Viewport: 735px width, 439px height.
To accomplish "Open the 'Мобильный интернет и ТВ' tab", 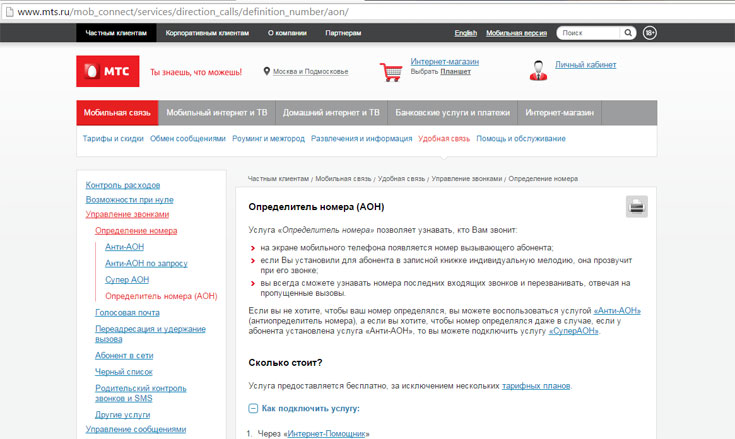I will (216, 112).
